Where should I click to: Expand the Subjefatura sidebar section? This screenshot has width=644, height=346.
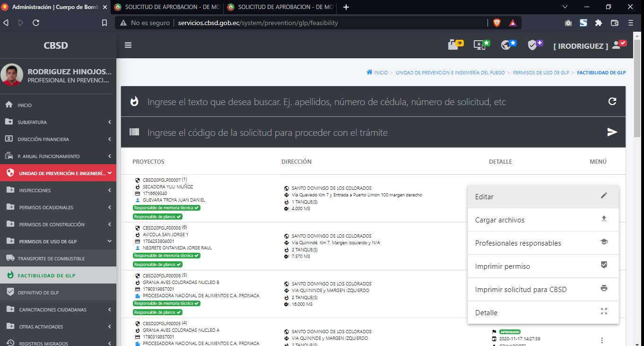(x=58, y=122)
